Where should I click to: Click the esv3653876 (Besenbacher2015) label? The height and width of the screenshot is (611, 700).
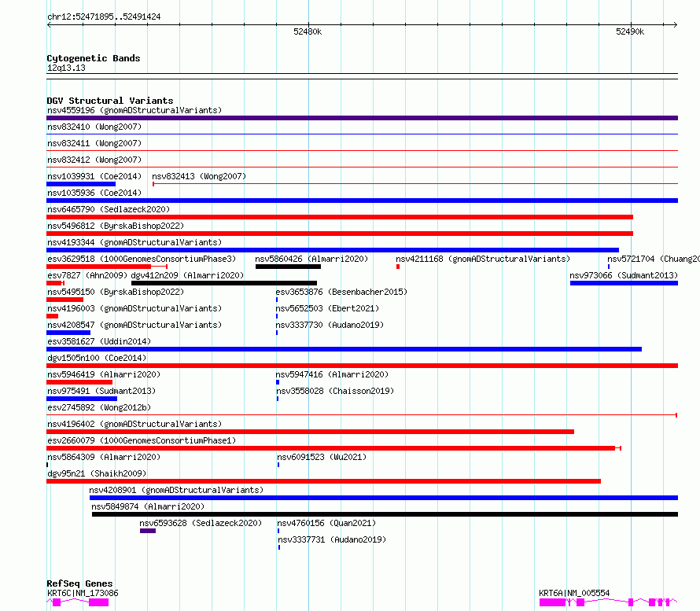tap(341, 292)
